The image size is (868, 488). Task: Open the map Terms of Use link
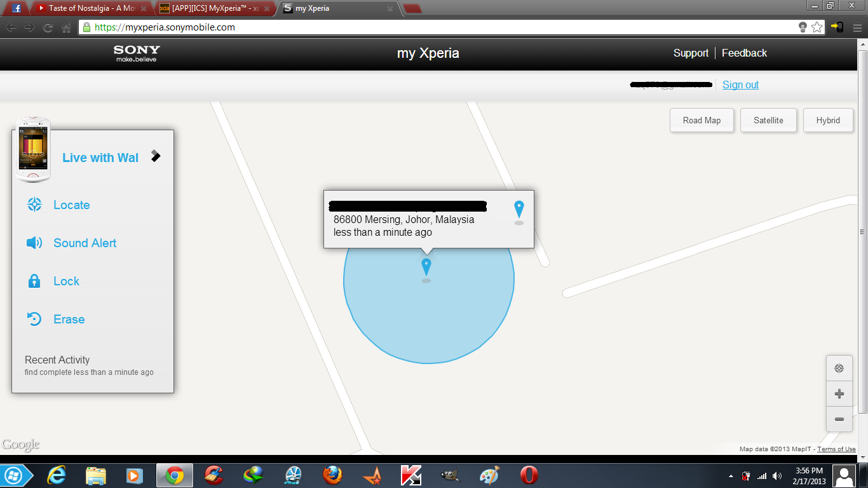[836, 449]
